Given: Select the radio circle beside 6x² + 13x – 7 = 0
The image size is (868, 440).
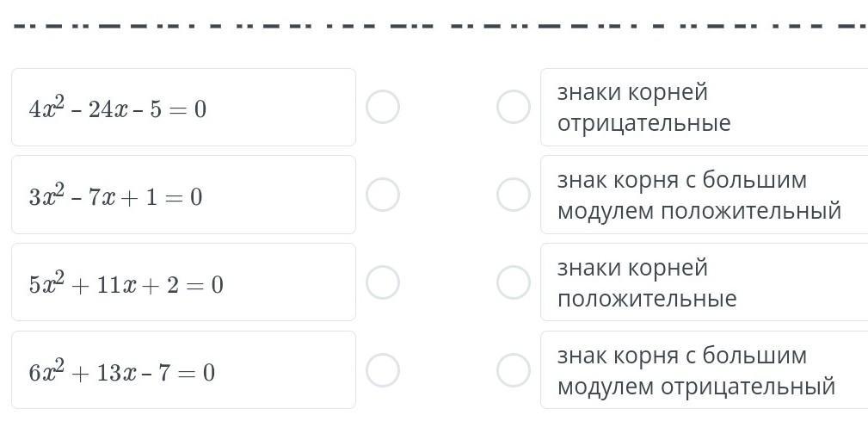Looking at the screenshot, I should 383,370.
